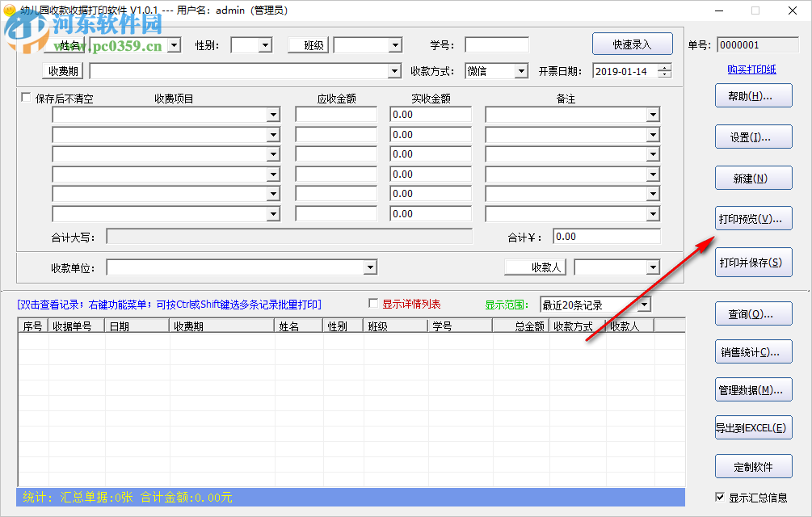Focus the 学号 input field
The width and height of the screenshot is (812, 517).
pos(497,45)
